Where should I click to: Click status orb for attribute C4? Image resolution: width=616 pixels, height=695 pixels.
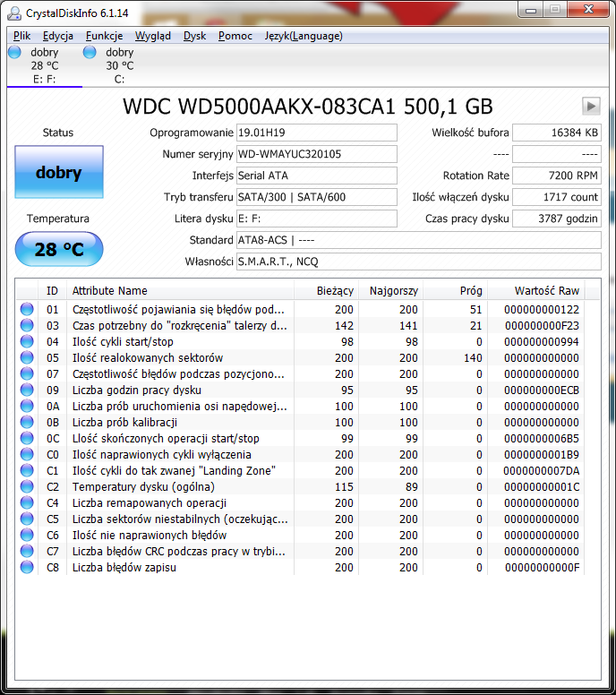tap(27, 502)
